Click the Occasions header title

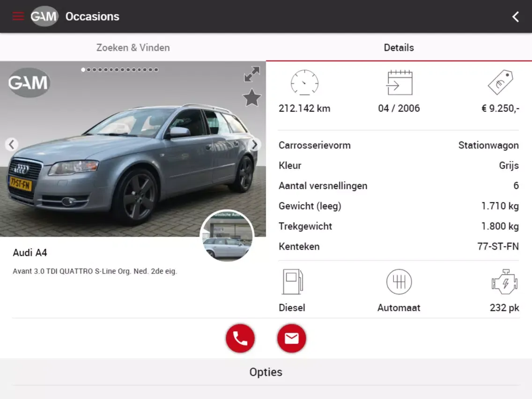pos(92,17)
